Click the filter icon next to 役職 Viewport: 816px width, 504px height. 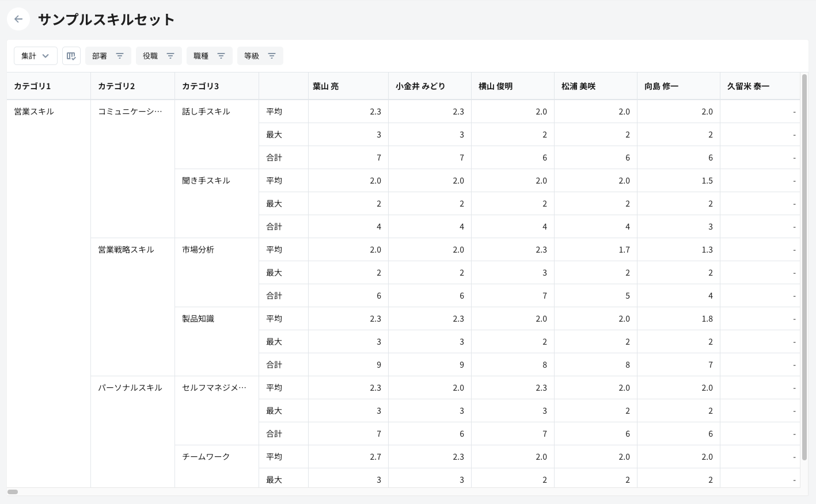tap(170, 56)
